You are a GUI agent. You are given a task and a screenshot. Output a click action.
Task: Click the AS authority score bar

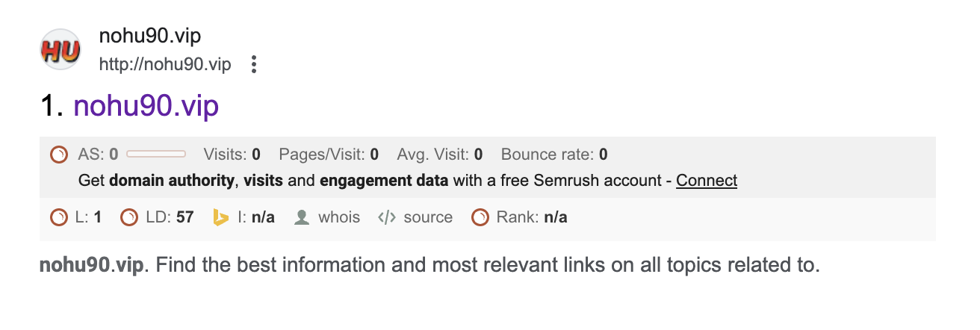point(156,155)
